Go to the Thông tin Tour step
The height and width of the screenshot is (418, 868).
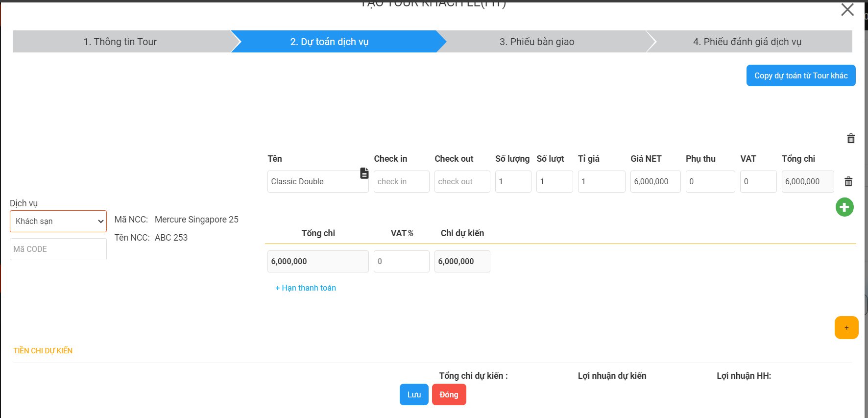(120, 42)
